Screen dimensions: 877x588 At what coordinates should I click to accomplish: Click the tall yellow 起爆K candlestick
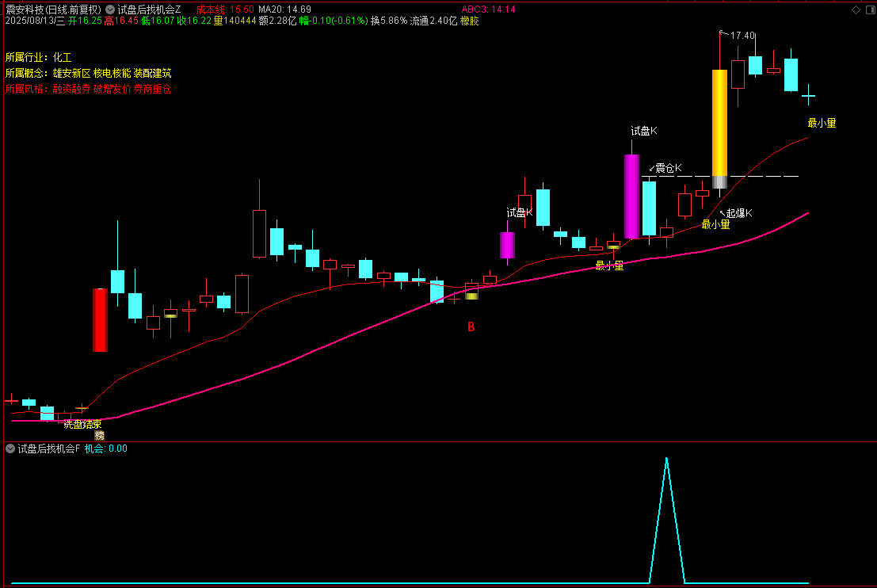[x=719, y=123]
